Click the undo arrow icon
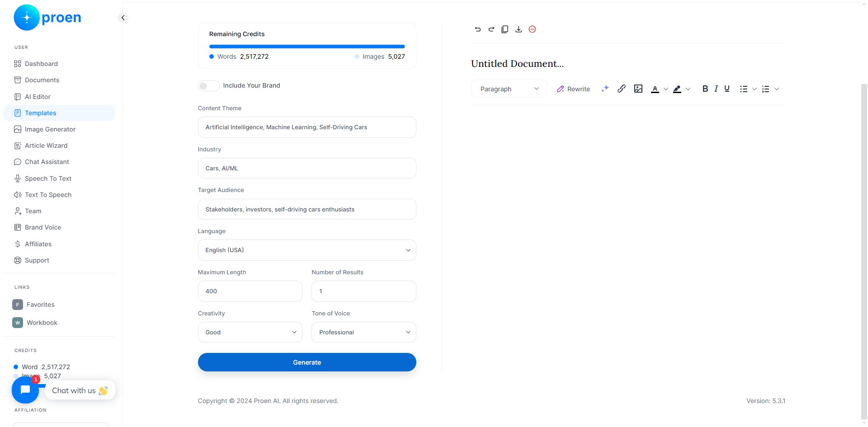 tap(477, 29)
